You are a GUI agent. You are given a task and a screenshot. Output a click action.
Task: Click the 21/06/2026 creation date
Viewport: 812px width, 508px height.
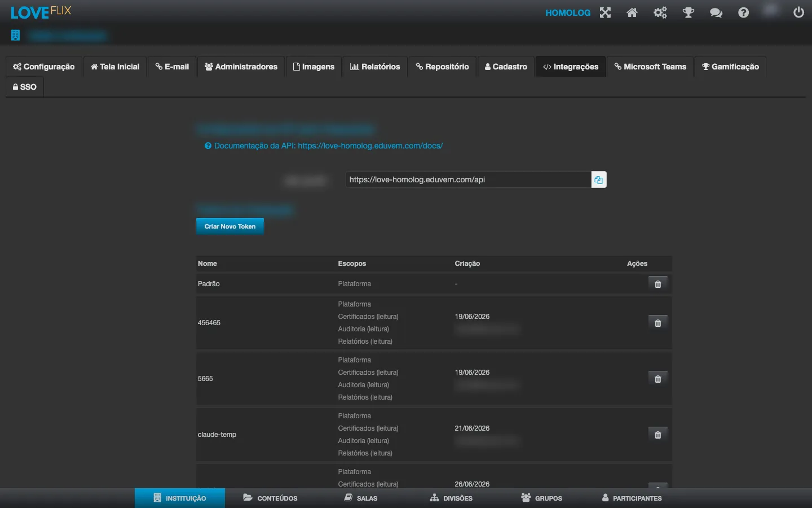pos(472,428)
